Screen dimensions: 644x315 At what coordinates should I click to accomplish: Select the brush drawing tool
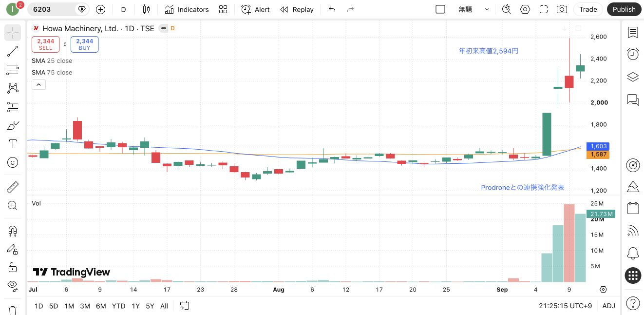pos(13,125)
